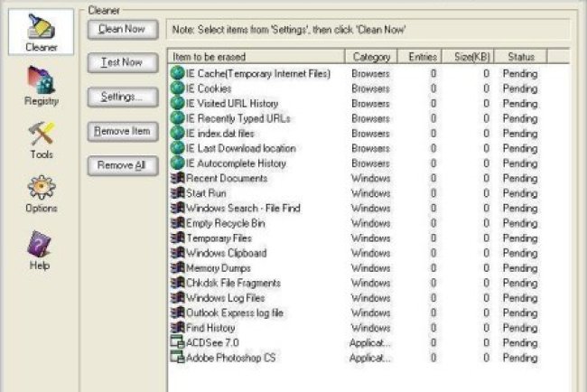Click globe icon beside IE Visited URL History
This screenshot has height=392, width=587.
coord(177,103)
